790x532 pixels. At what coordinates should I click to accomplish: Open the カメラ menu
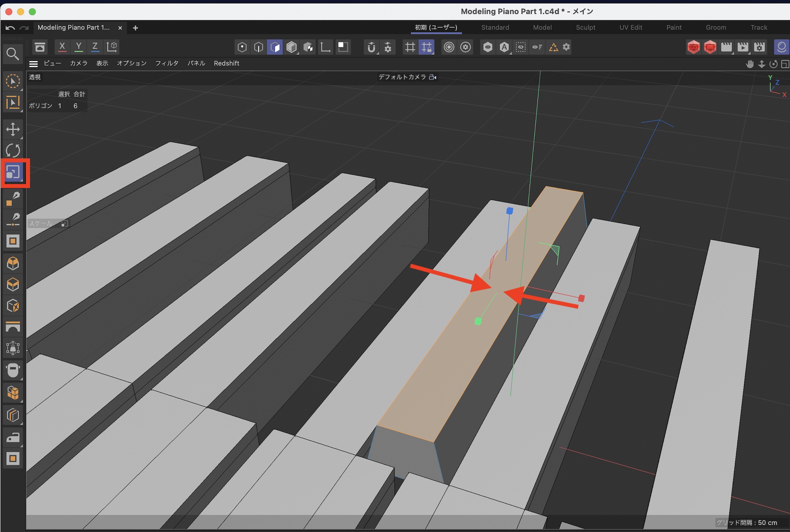79,63
